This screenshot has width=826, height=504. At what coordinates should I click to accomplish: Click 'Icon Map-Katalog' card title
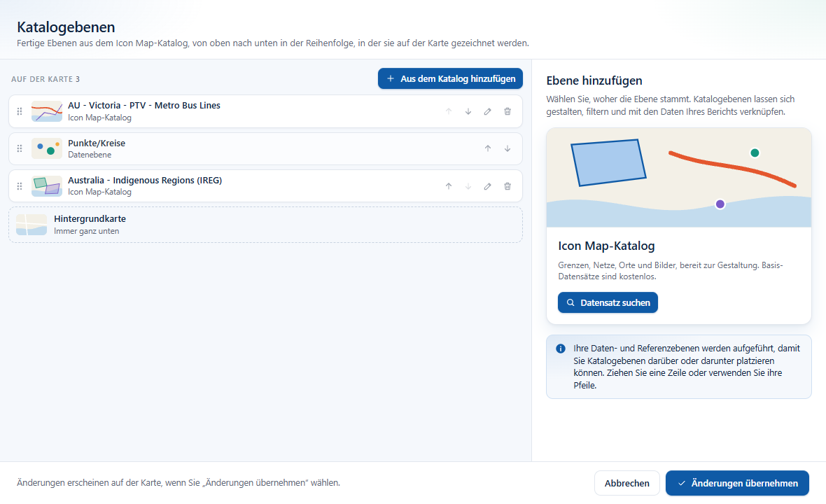606,246
